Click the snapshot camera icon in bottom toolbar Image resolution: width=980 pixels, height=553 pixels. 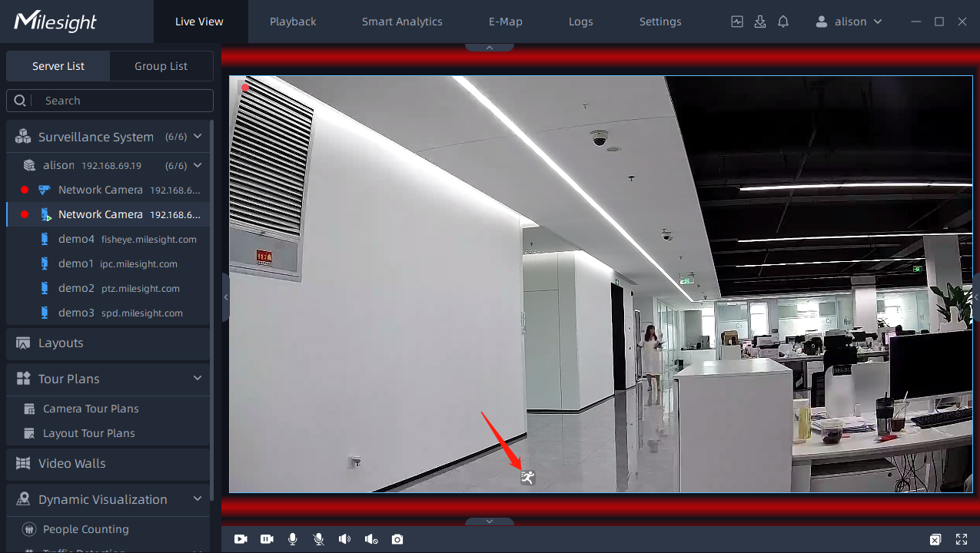point(397,539)
